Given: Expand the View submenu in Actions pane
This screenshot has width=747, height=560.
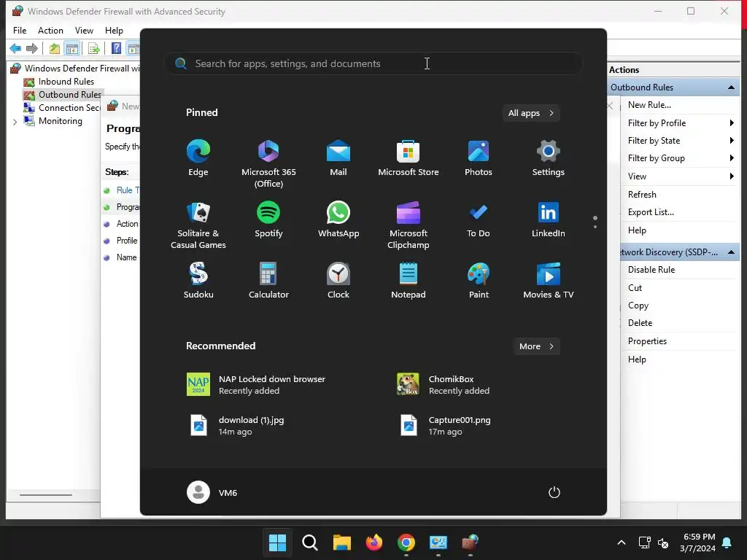Looking at the screenshot, I should click(x=679, y=176).
